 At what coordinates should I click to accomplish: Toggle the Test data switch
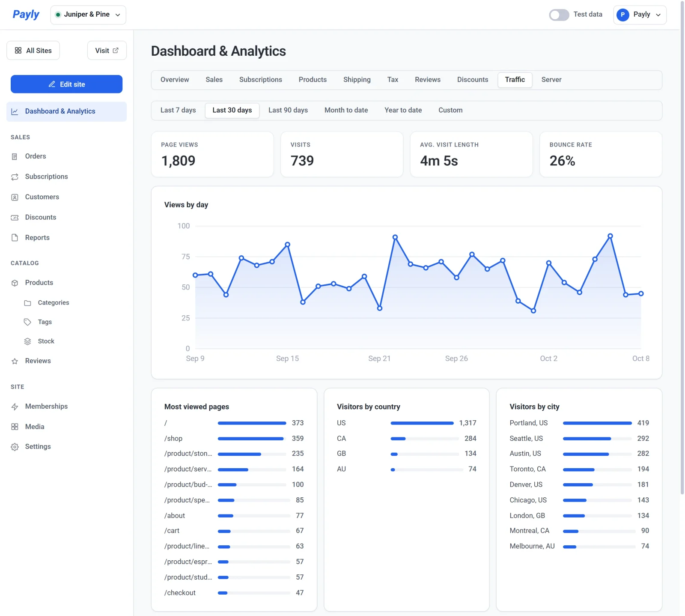559,15
